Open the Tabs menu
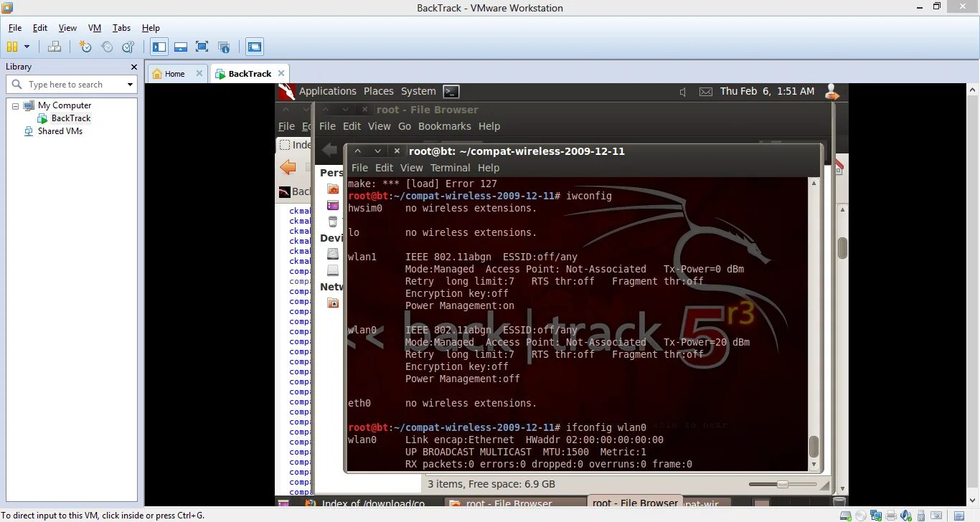This screenshot has width=980, height=522. [x=121, y=28]
